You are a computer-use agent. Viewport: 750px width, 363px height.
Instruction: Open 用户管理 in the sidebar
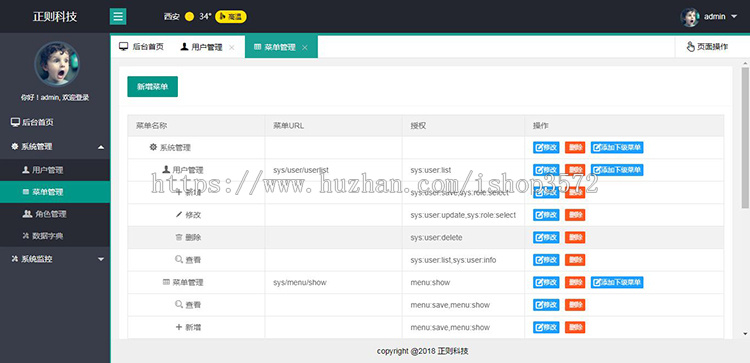coord(55,170)
